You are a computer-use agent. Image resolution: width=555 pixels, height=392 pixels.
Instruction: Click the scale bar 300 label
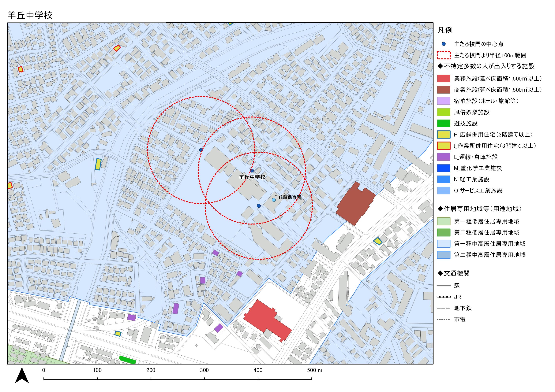[204, 370]
